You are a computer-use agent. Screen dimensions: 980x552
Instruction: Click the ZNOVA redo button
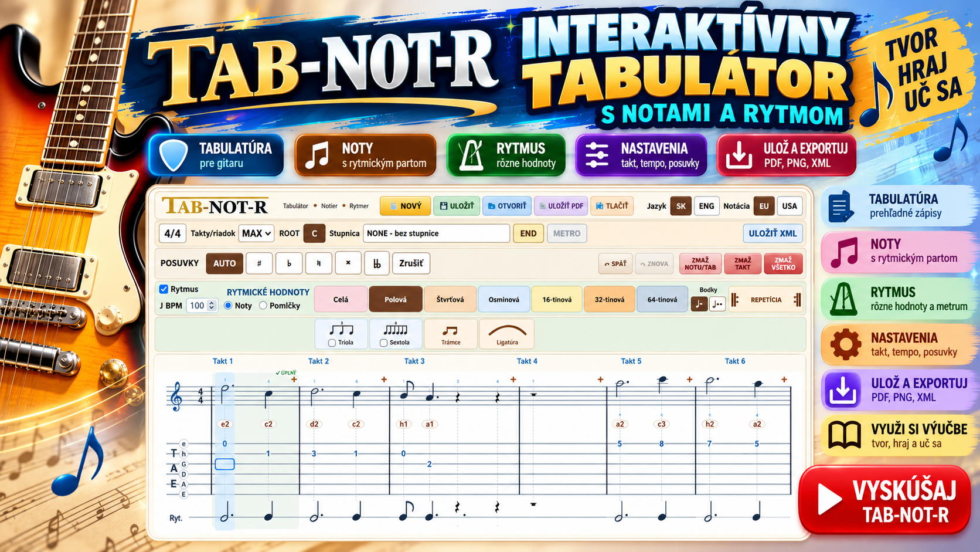(x=654, y=264)
